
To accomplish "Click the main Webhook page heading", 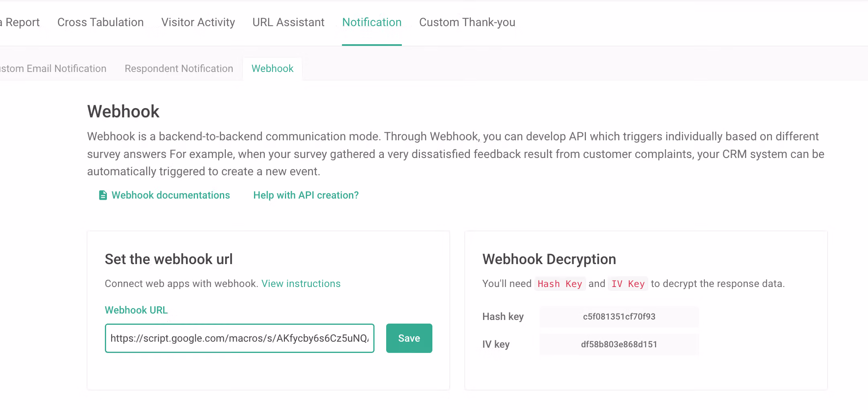I will click(123, 111).
